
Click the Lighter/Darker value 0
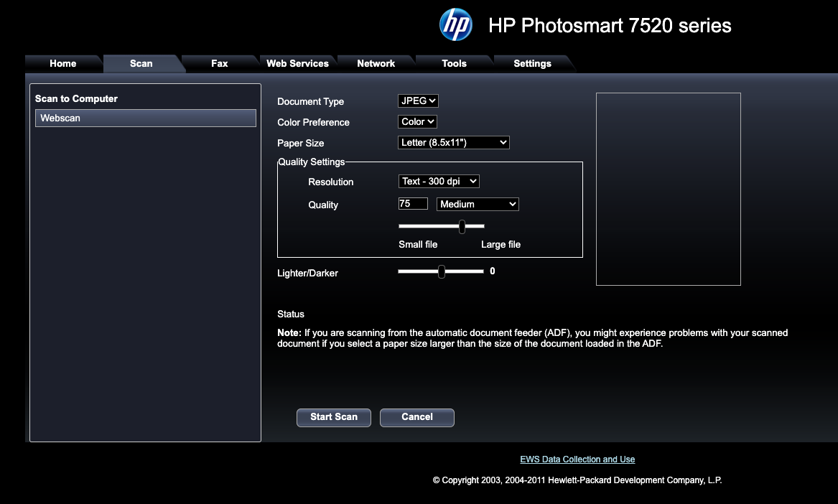tap(492, 271)
